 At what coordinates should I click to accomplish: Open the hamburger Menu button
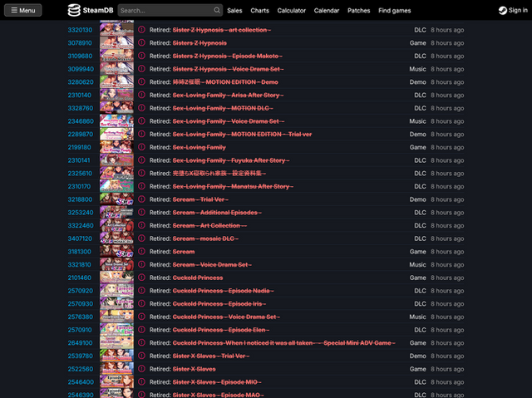[x=22, y=11]
